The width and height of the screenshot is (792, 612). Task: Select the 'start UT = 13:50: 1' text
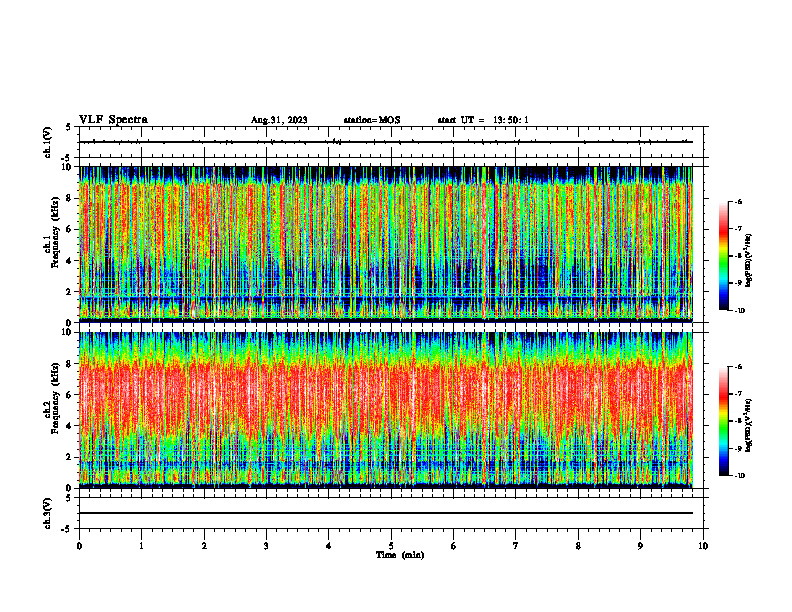[x=483, y=120]
